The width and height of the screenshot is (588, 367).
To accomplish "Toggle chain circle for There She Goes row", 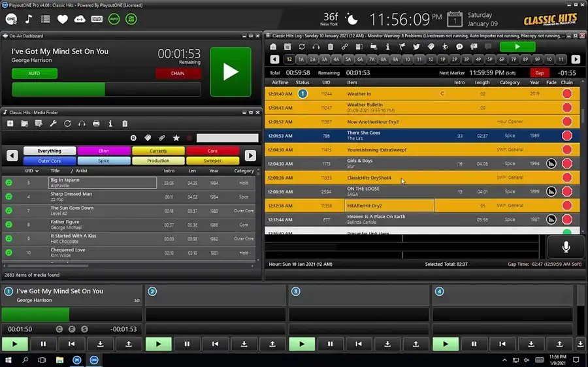I will tap(567, 136).
